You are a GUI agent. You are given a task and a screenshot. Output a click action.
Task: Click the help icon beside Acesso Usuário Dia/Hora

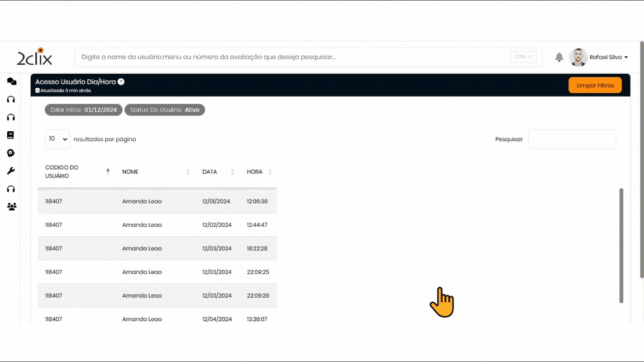[121, 82]
